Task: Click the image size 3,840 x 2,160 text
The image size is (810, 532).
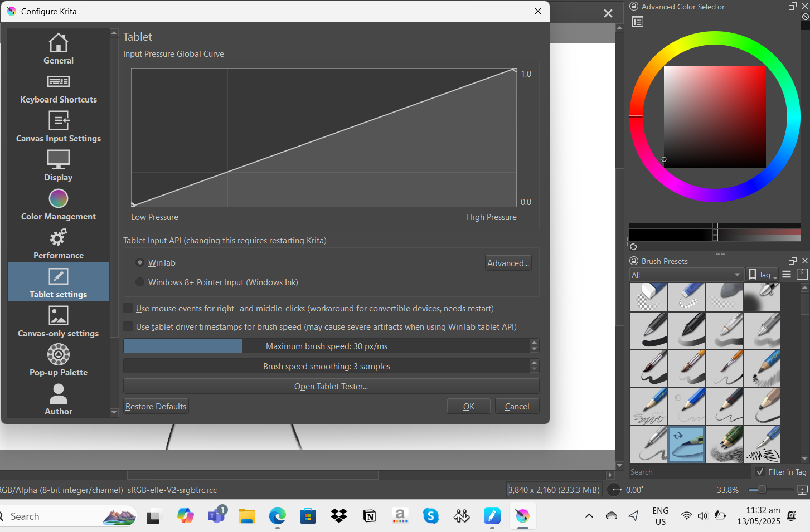Action: pyautogui.click(x=554, y=490)
